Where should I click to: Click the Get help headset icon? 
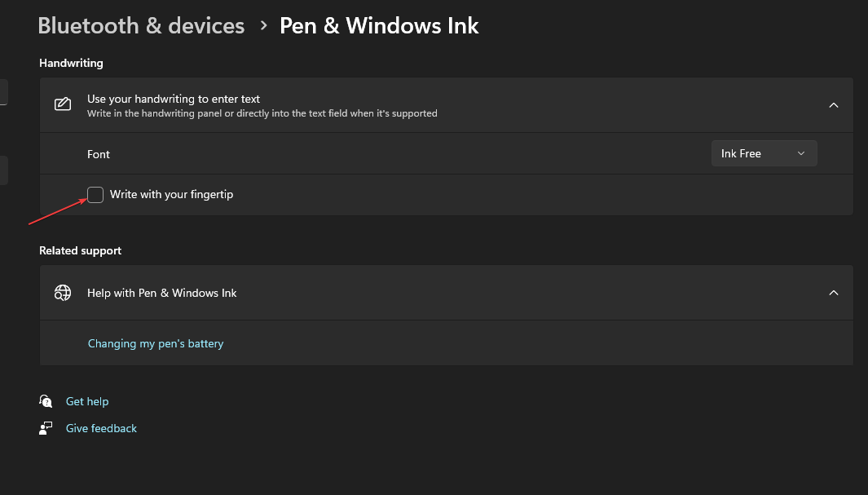pos(46,400)
